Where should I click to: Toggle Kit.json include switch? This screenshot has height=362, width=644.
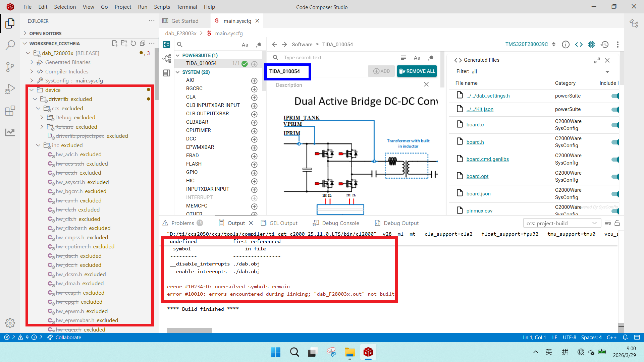point(615,109)
